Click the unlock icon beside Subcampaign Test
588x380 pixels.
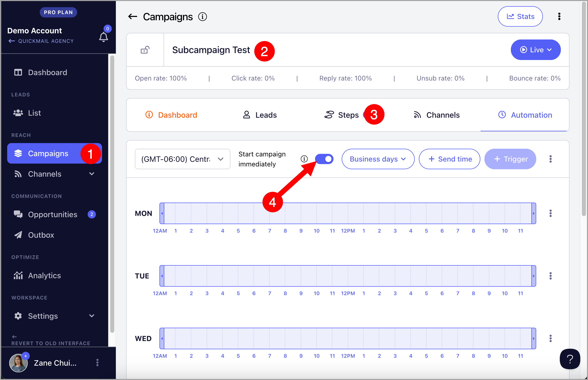point(145,50)
